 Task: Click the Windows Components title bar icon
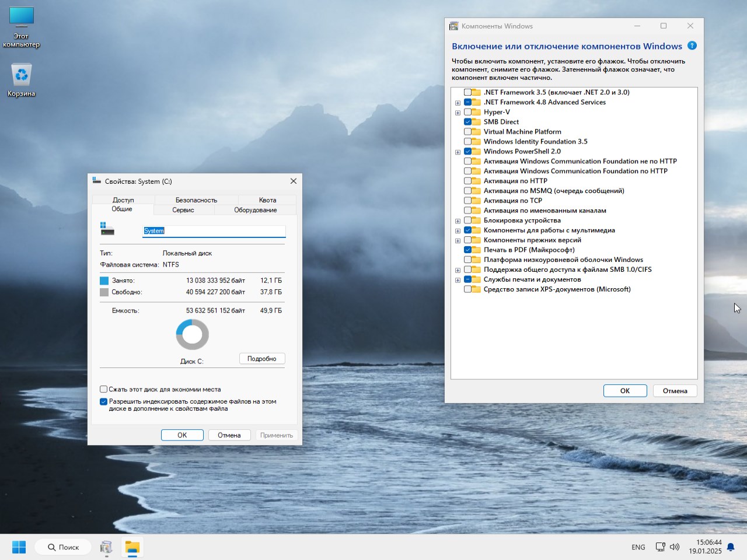pos(454,26)
